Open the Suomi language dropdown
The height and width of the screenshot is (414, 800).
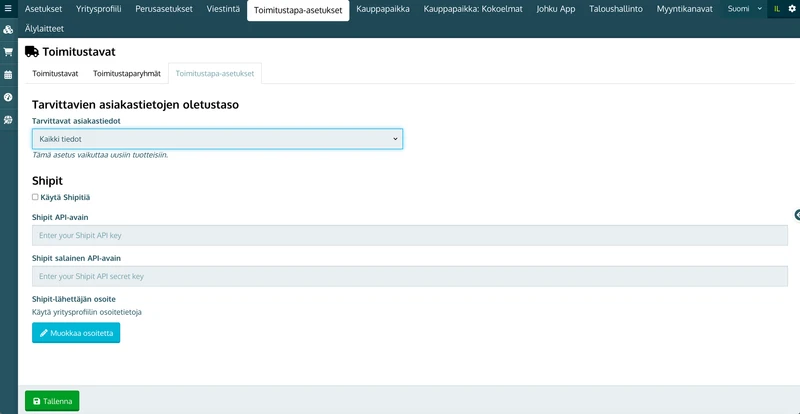pos(744,9)
